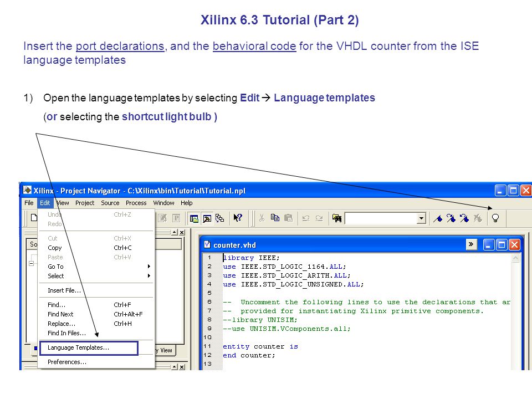Click the third bookmark-flag toolbar icon

point(464,218)
